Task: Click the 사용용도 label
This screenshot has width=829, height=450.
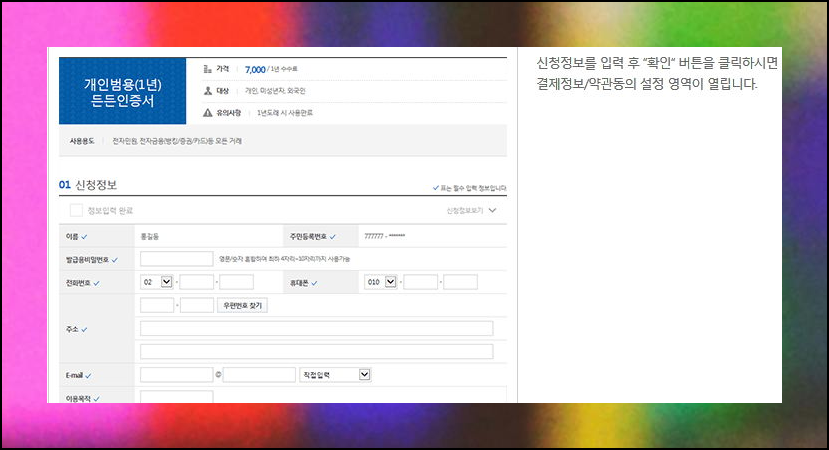Action: [82, 141]
